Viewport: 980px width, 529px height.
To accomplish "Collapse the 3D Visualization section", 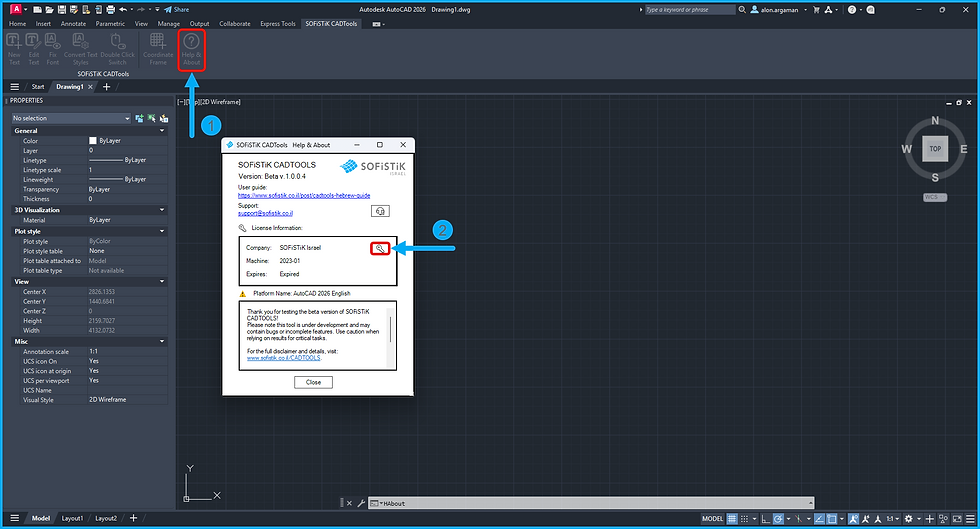I will (x=162, y=210).
